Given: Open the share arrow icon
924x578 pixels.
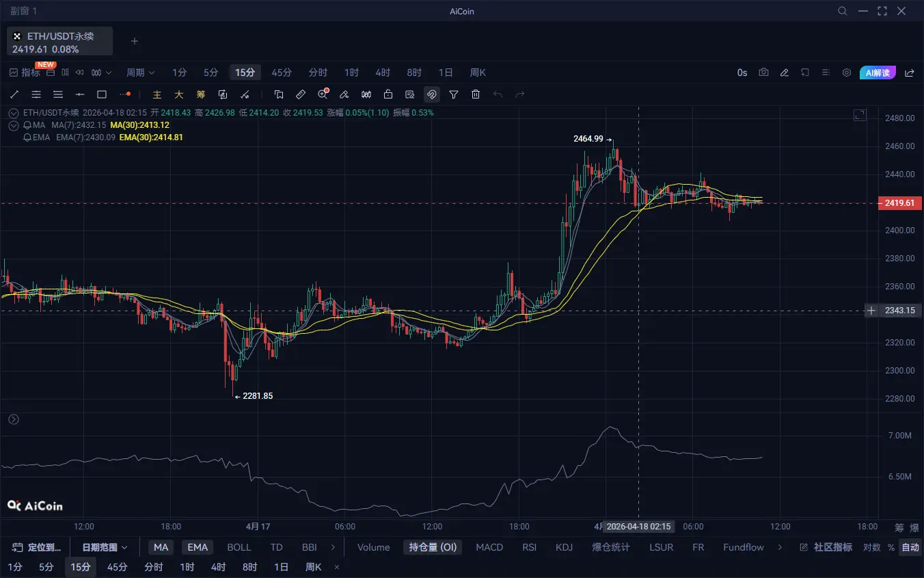Looking at the screenshot, I should pos(910,73).
